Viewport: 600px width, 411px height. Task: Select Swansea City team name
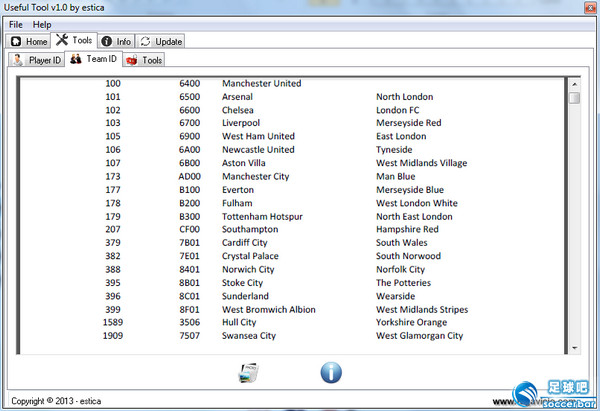point(249,336)
